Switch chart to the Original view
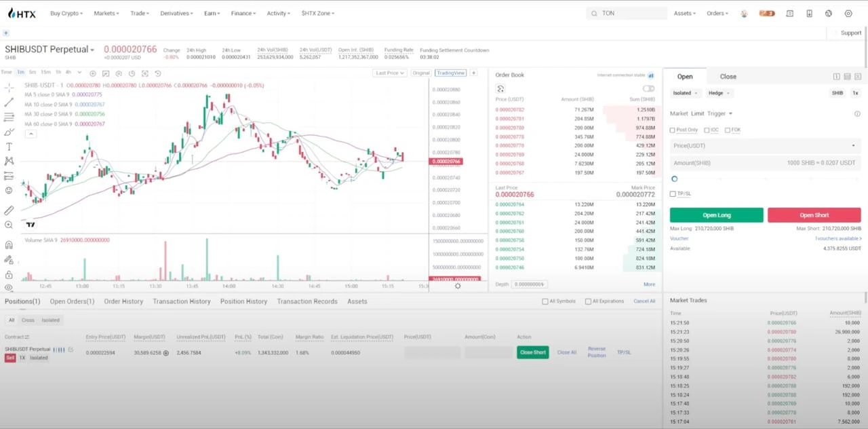Viewport: 868px width, 429px height. point(421,73)
